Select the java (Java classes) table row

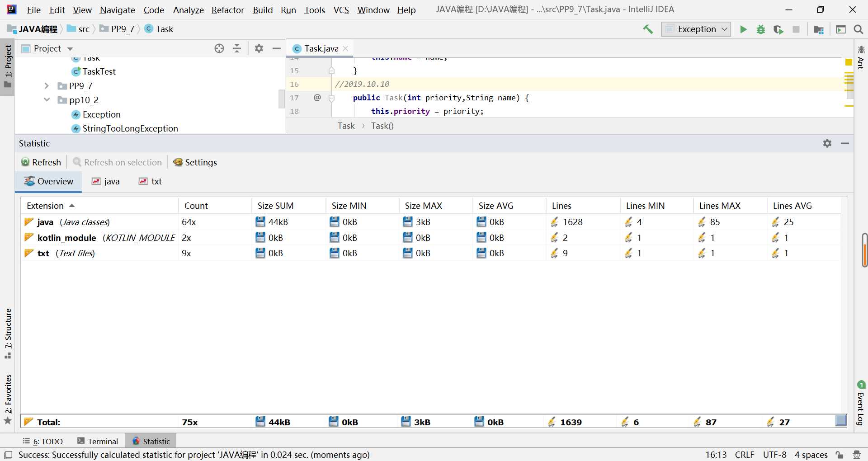[x=431, y=222]
